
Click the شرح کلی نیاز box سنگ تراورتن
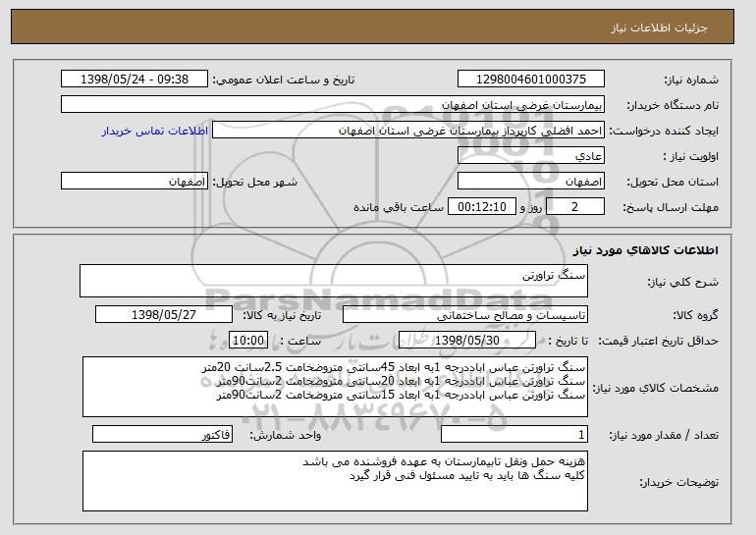334,281
